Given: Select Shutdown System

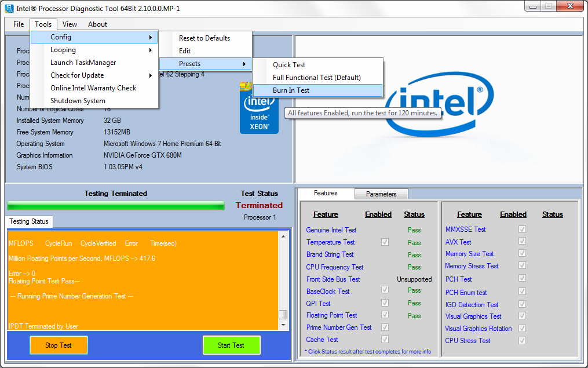Looking at the screenshot, I should point(94,101).
